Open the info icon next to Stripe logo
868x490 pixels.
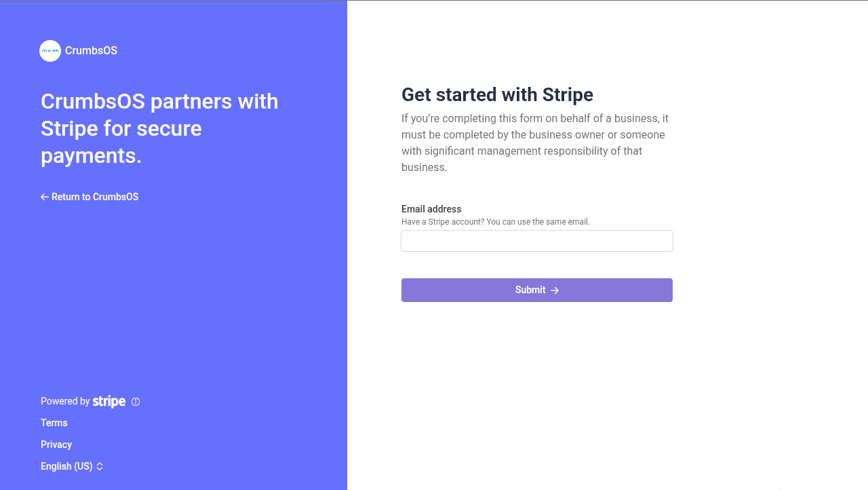(x=136, y=402)
